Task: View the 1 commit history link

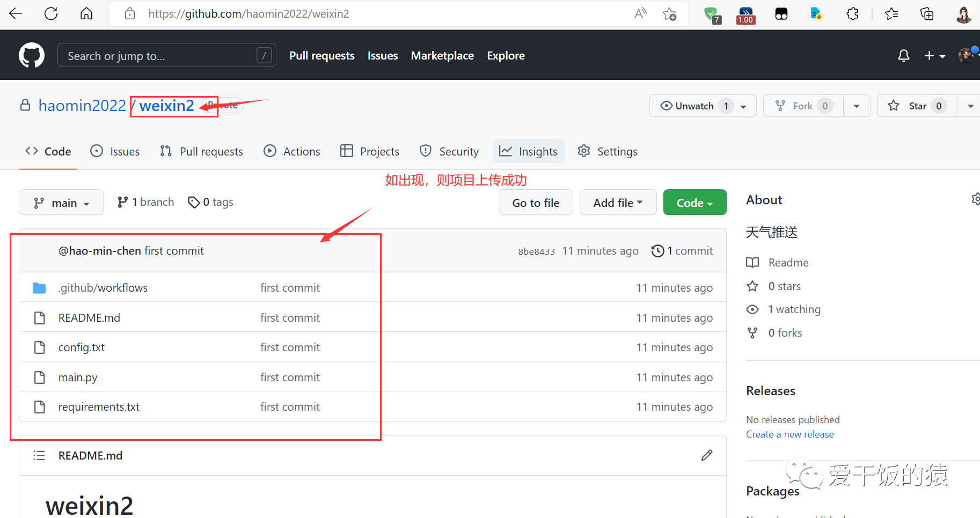Action: click(x=682, y=251)
